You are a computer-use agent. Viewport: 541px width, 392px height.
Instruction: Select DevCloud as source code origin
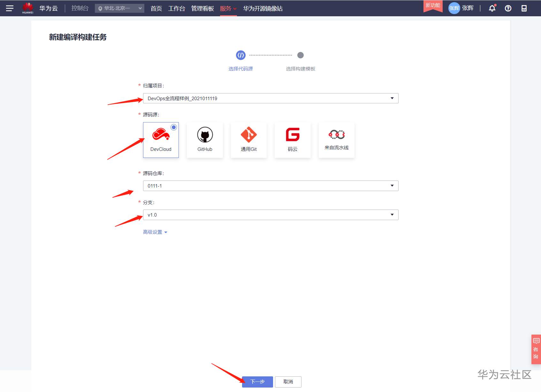161,140
